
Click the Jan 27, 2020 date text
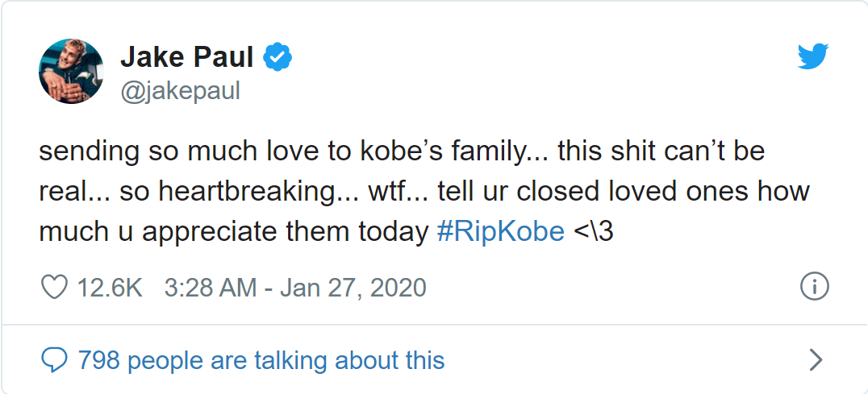(x=353, y=288)
